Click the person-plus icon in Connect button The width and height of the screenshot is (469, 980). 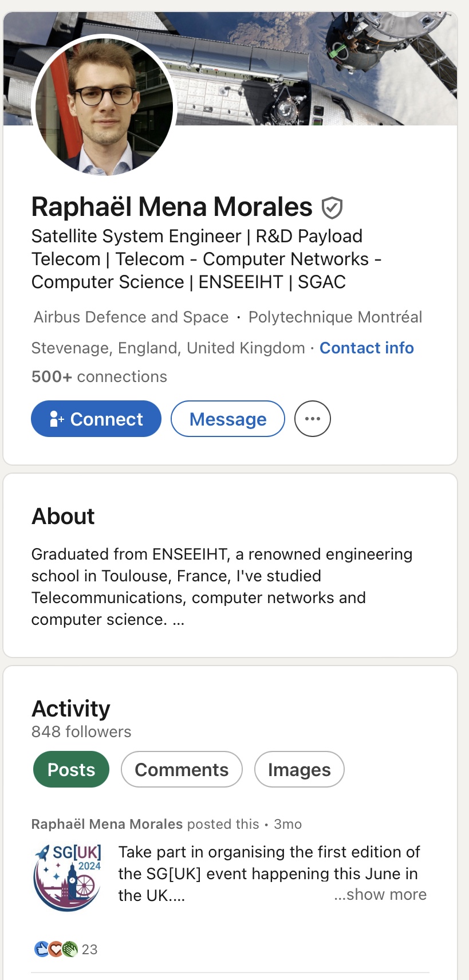(56, 419)
